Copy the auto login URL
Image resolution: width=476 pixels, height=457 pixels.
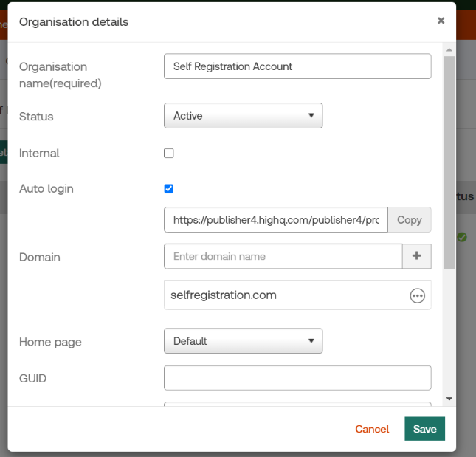[x=409, y=220]
